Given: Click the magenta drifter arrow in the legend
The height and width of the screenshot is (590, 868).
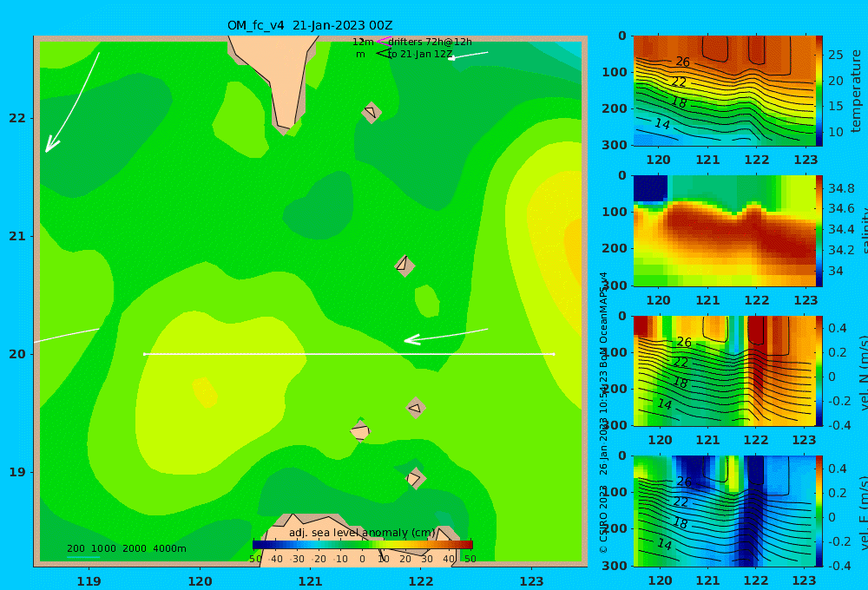Looking at the screenshot, I should point(384,41).
